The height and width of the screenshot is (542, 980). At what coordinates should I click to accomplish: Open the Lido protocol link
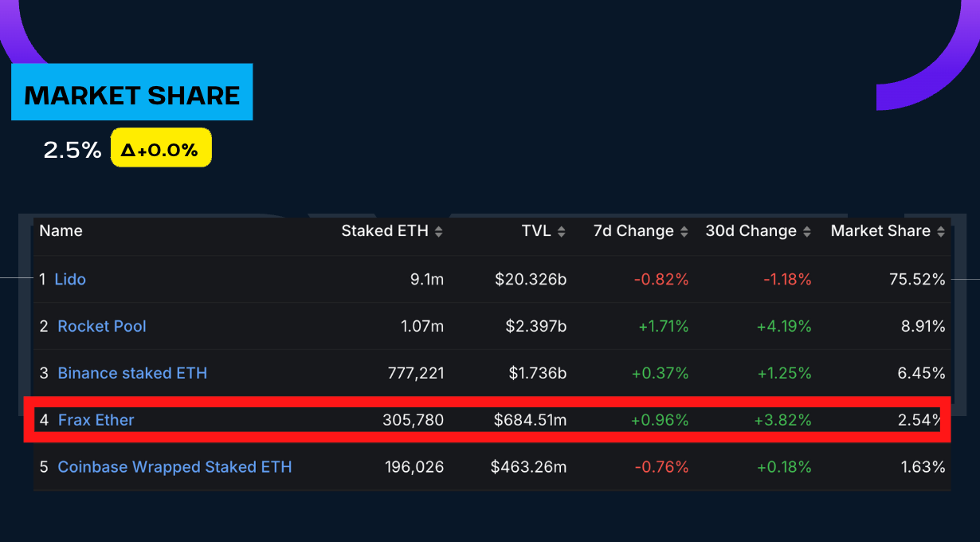(70, 279)
